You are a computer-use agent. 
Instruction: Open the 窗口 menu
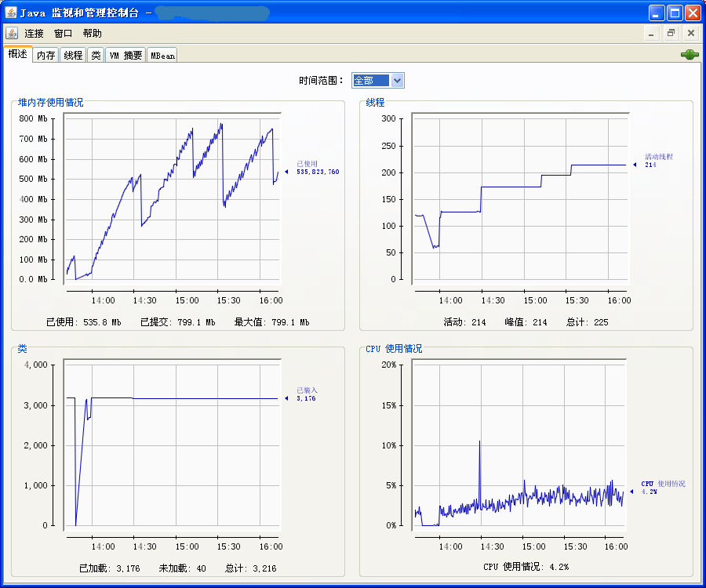click(x=64, y=34)
